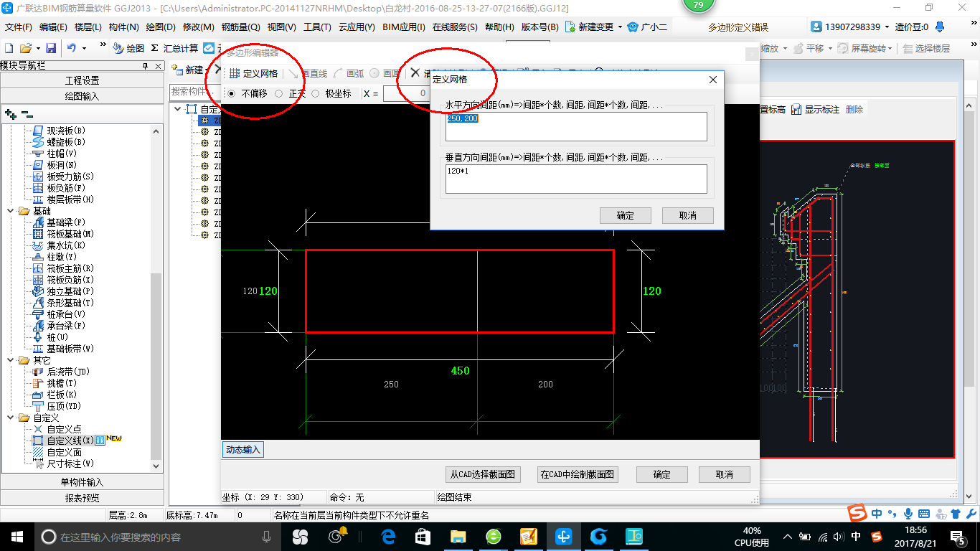
Task: Pin the 模块导航栏 panel with the pushpin icon
Action: click(x=144, y=66)
